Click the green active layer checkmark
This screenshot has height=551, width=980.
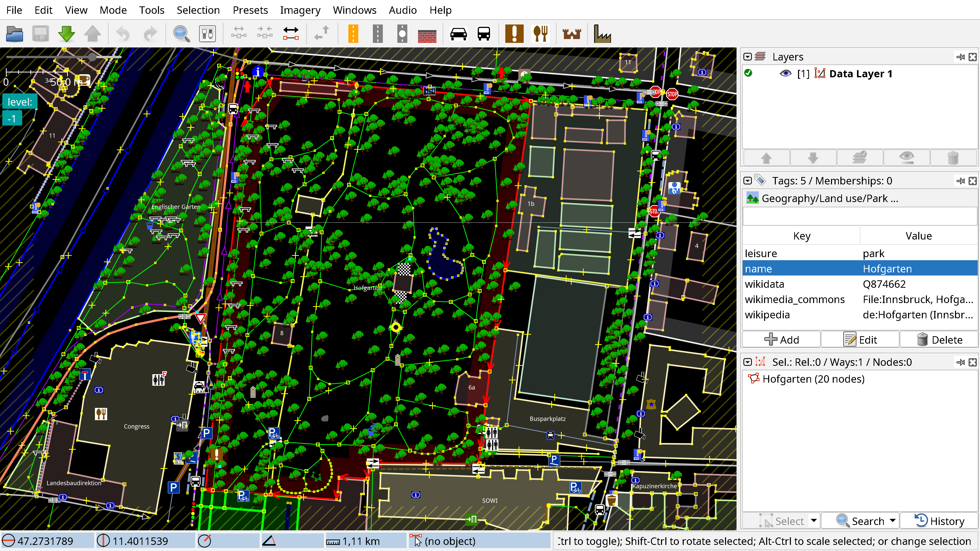[748, 73]
